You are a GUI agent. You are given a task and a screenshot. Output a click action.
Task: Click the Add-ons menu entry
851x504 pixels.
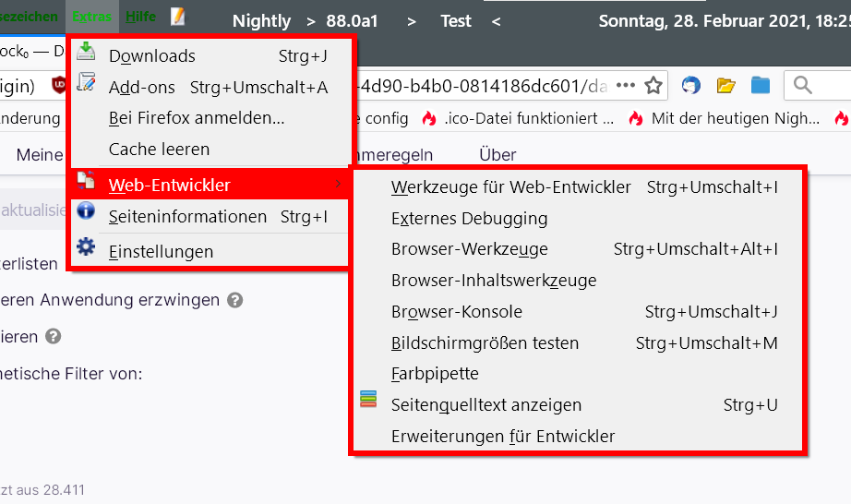[x=141, y=88]
